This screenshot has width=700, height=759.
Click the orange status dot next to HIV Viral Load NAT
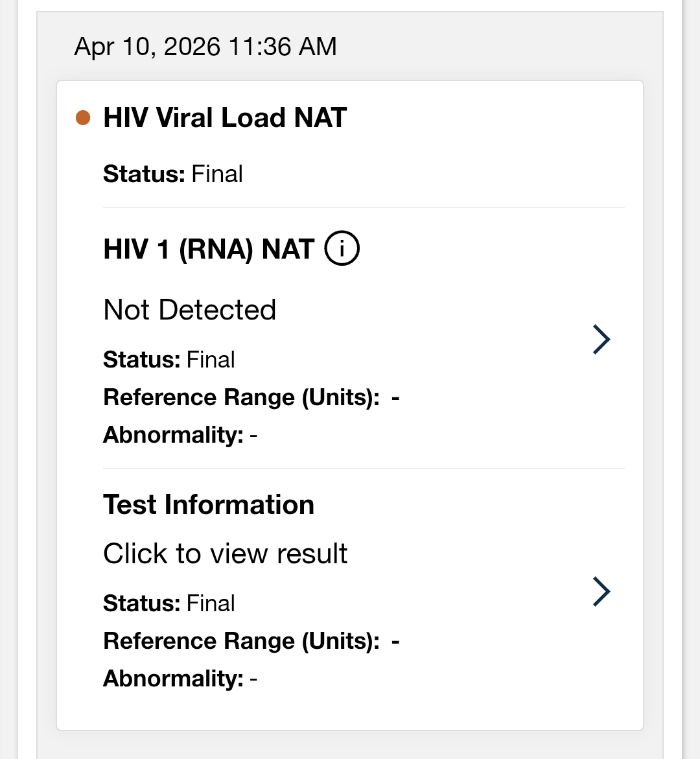point(83,118)
